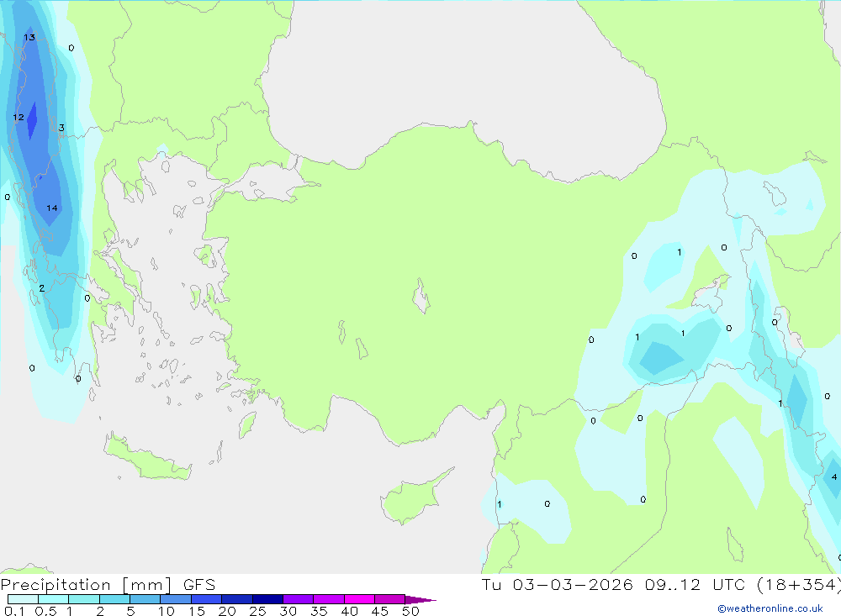Click the '40' legend scale label
The width and height of the screenshot is (841, 616).
pyautogui.click(x=350, y=611)
